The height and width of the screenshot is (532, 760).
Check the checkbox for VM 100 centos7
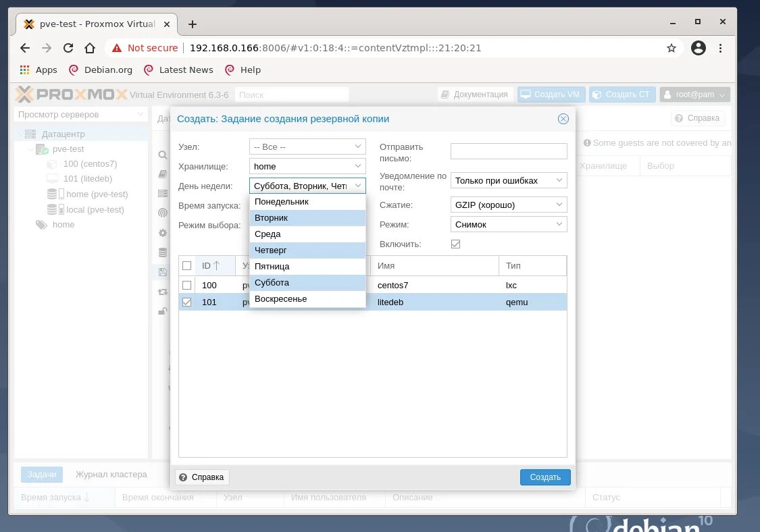click(x=186, y=285)
